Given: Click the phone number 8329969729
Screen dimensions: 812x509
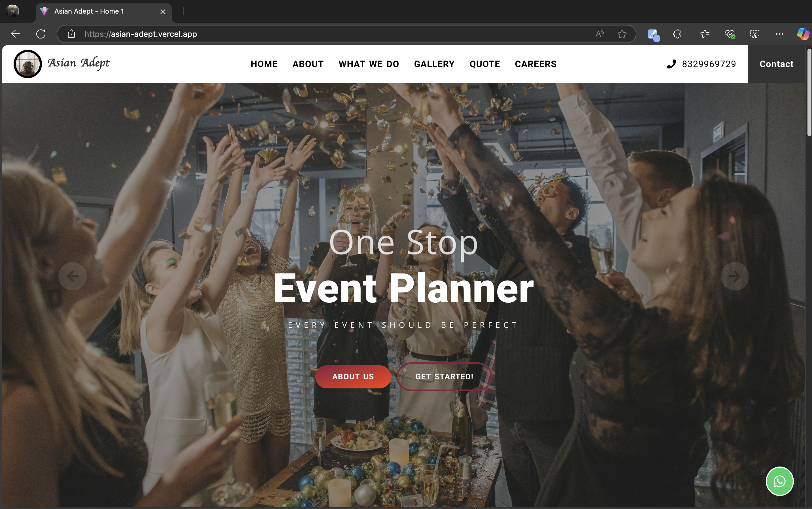Looking at the screenshot, I should click(x=709, y=64).
